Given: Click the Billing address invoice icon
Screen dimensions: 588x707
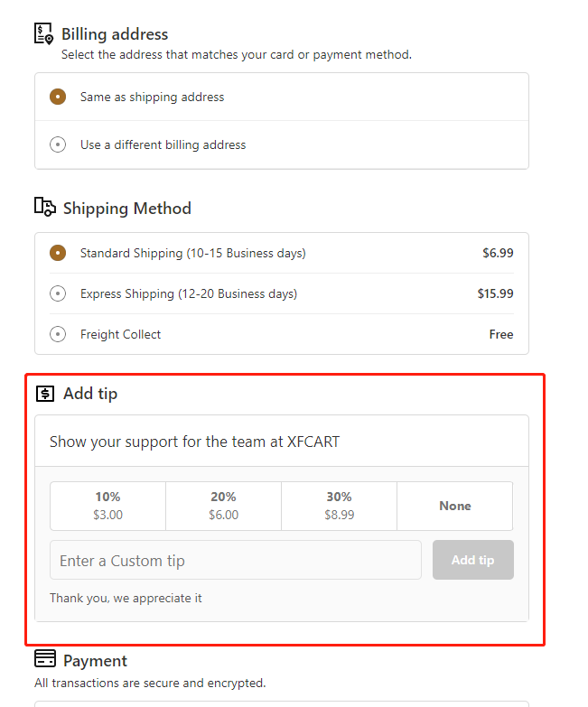Looking at the screenshot, I should click(x=43, y=34).
